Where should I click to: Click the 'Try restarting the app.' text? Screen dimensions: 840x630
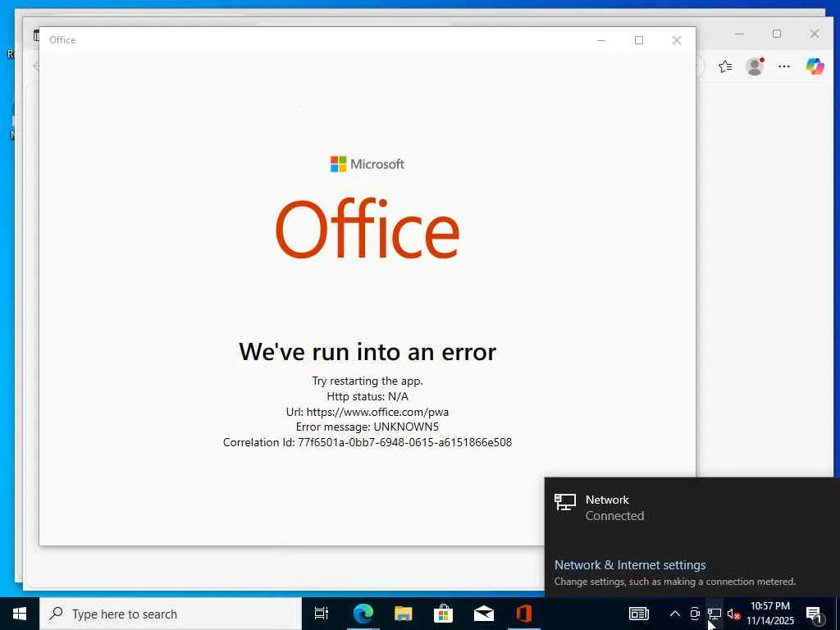pos(367,381)
